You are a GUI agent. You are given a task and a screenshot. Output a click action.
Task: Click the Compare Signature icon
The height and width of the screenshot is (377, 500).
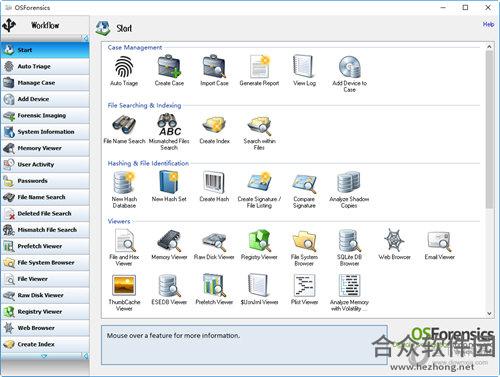click(x=304, y=183)
